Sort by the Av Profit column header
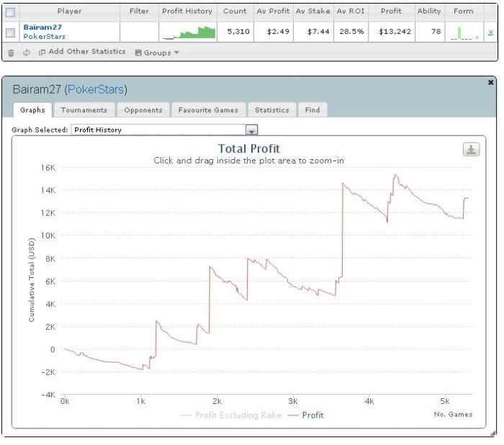 coord(273,12)
